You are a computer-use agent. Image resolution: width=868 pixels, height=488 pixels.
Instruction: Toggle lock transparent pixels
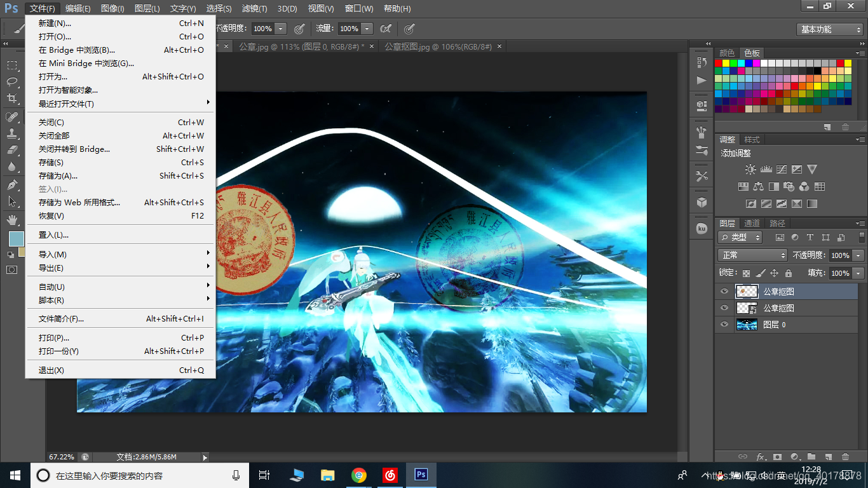746,273
